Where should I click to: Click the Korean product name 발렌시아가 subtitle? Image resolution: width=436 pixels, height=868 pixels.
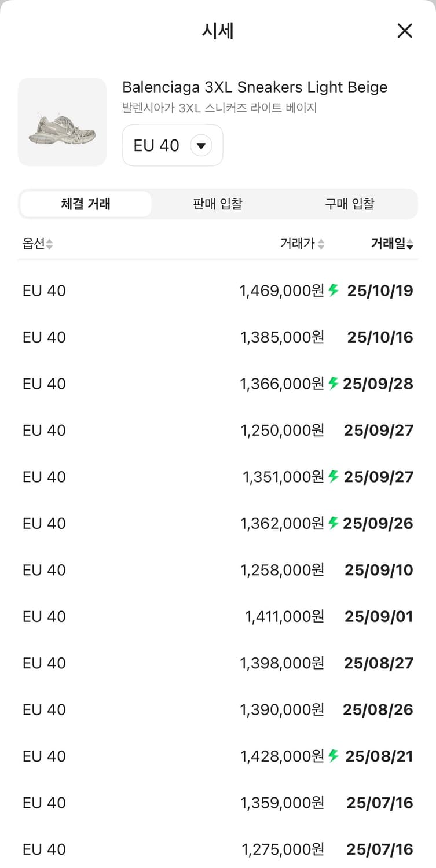(x=219, y=108)
